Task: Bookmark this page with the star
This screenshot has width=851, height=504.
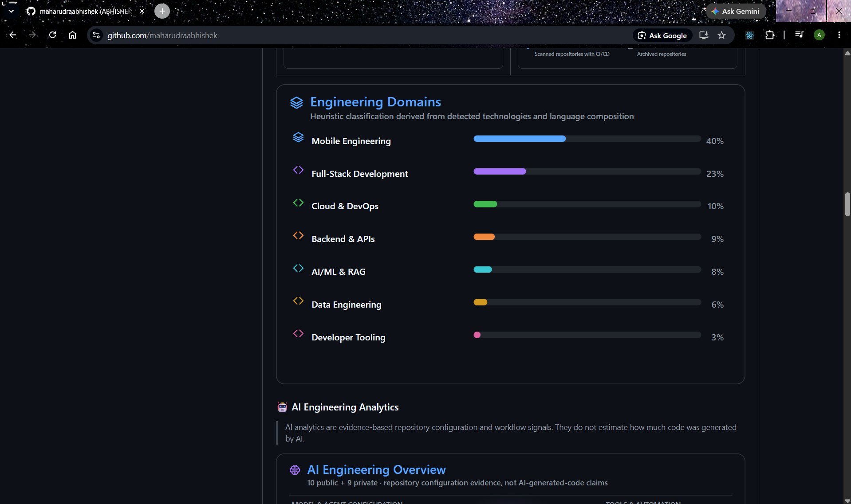Action: coord(722,35)
